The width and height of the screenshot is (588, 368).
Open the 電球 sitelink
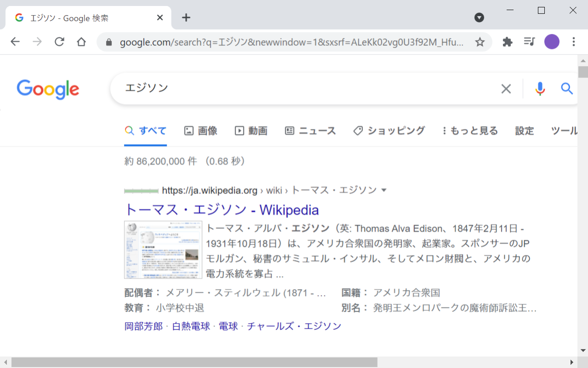[x=228, y=326]
